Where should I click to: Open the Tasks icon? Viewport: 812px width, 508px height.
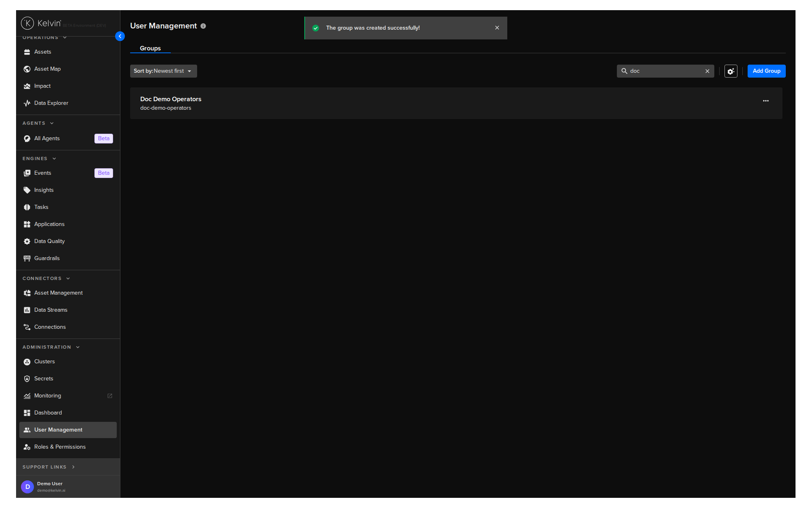click(x=27, y=207)
